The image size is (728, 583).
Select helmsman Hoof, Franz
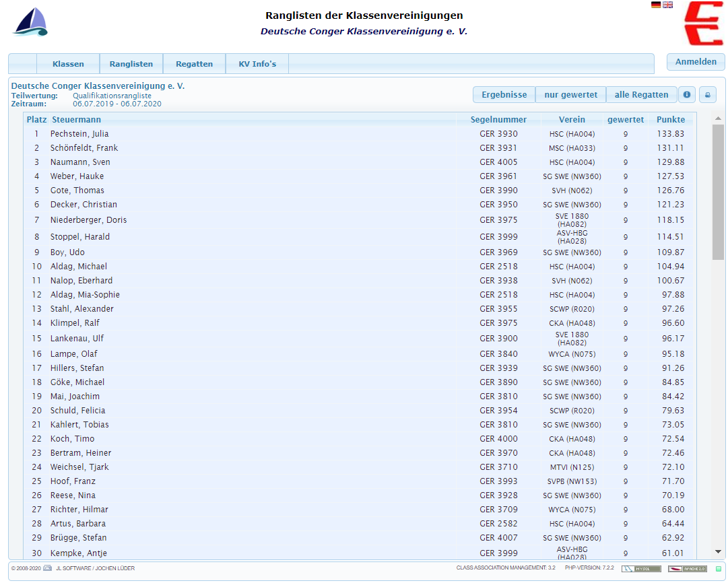[x=73, y=481]
